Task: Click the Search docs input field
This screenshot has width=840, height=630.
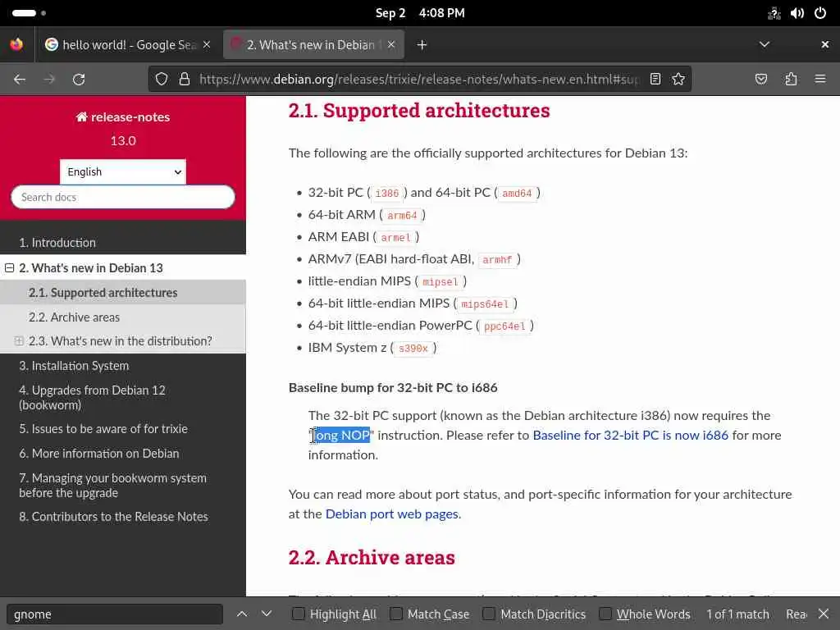Action: click(123, 197)
